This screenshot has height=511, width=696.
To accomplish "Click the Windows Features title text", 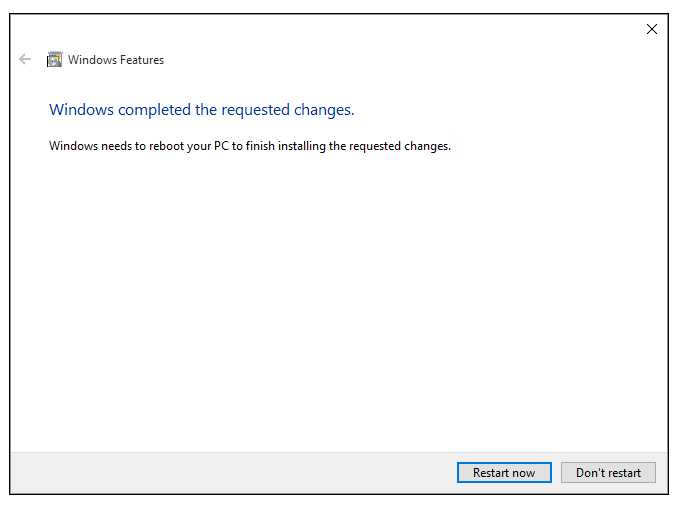I will click(x=116, y=60).
